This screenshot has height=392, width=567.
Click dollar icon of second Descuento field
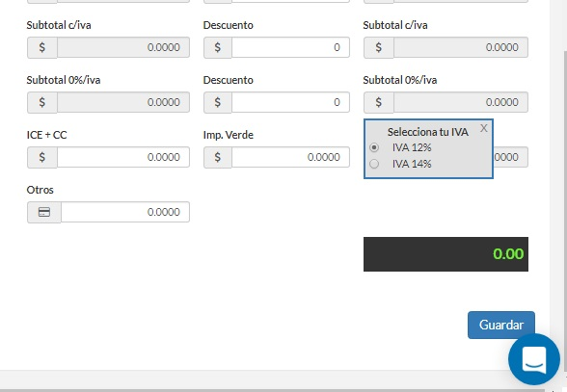click(217, 102)
